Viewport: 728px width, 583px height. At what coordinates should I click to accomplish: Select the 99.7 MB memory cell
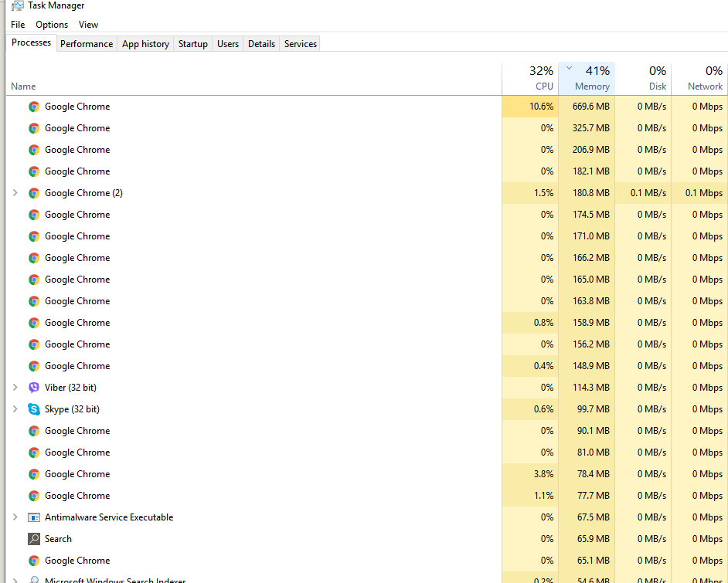[x=587, y=409]
